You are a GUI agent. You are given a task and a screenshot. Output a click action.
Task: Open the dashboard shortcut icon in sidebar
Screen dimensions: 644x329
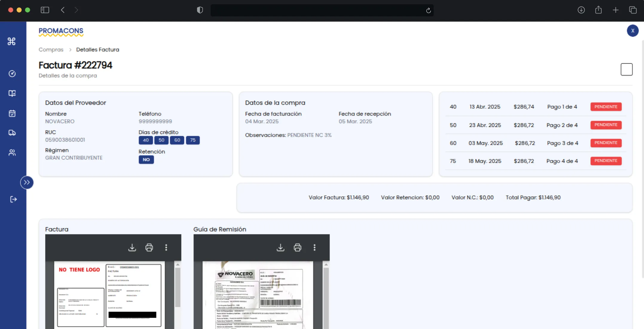(12, 41)
